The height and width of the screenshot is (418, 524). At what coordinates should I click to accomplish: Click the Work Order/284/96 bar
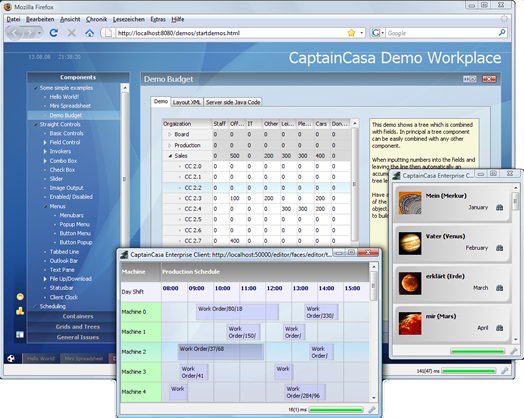[x=305, y=392]
